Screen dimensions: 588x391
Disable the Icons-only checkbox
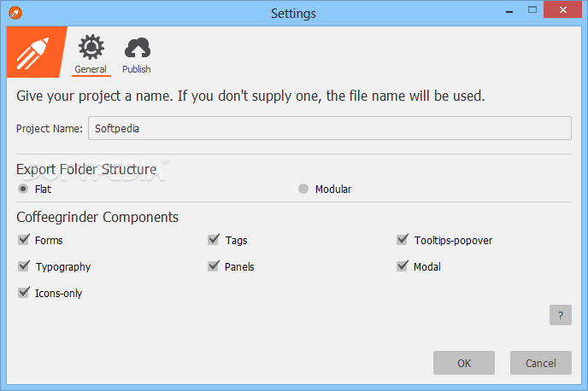point(24,293)
